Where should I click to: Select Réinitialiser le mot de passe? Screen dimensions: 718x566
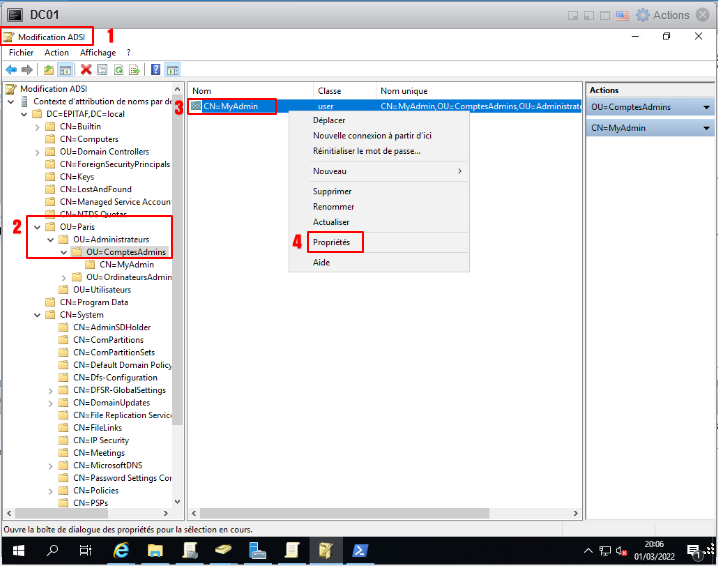coord(366,151)
